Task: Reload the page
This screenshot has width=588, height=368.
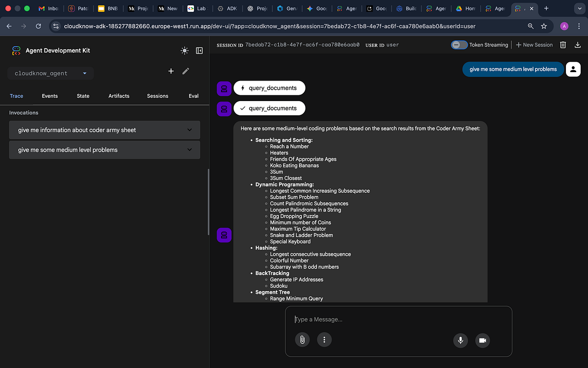Action: pyautogui.click(x=38, y=26)
